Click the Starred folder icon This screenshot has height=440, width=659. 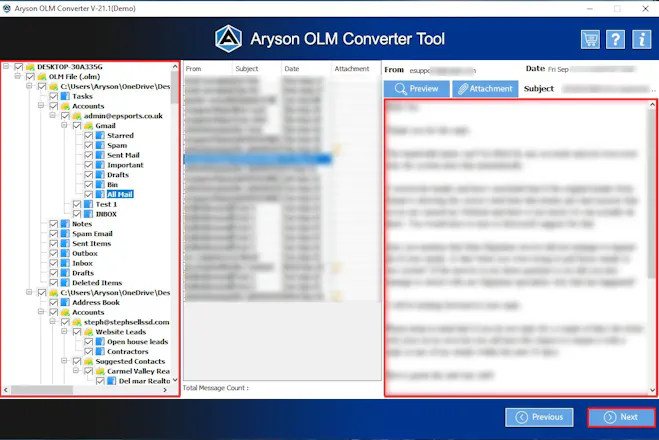point(100,135)
